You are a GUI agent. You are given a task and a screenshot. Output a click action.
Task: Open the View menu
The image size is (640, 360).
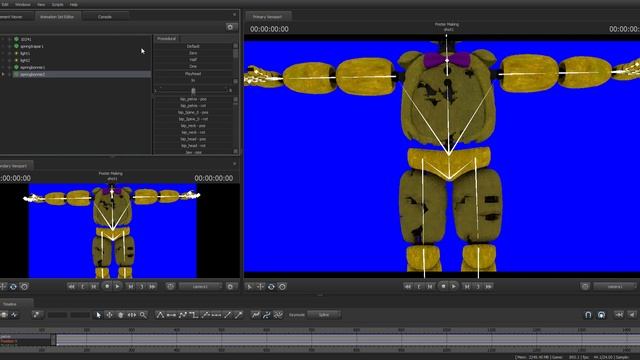pyautogui.click(x=41, y=4)
